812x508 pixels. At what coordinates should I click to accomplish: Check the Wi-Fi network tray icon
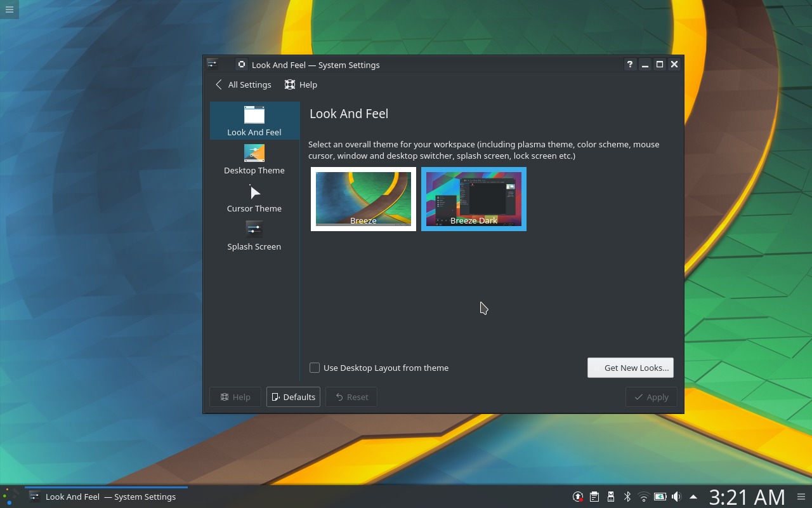[644, 497]
